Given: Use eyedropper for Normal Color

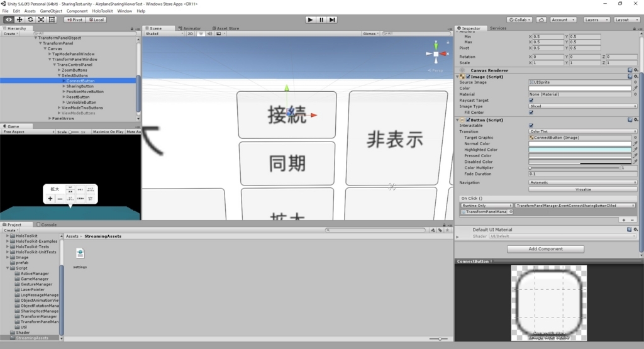Looking at the screenshot, I should [635, 144].
